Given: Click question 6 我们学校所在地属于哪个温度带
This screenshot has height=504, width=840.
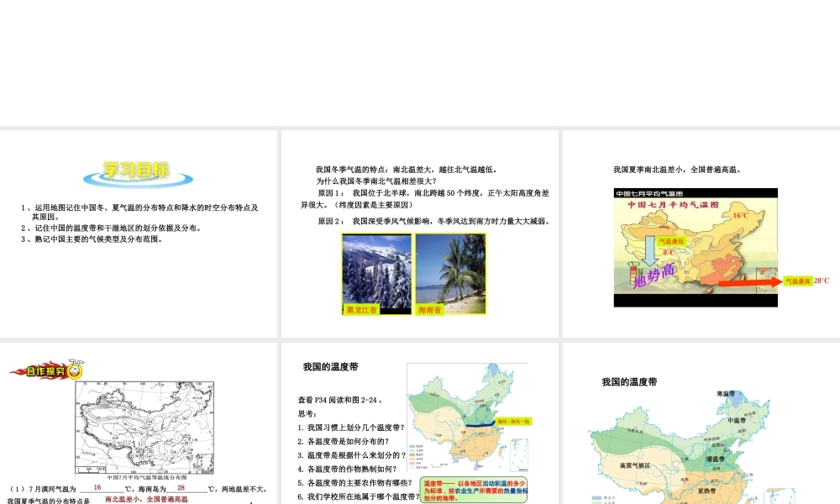Looking at the screenshot, I should tap(359, 496).
